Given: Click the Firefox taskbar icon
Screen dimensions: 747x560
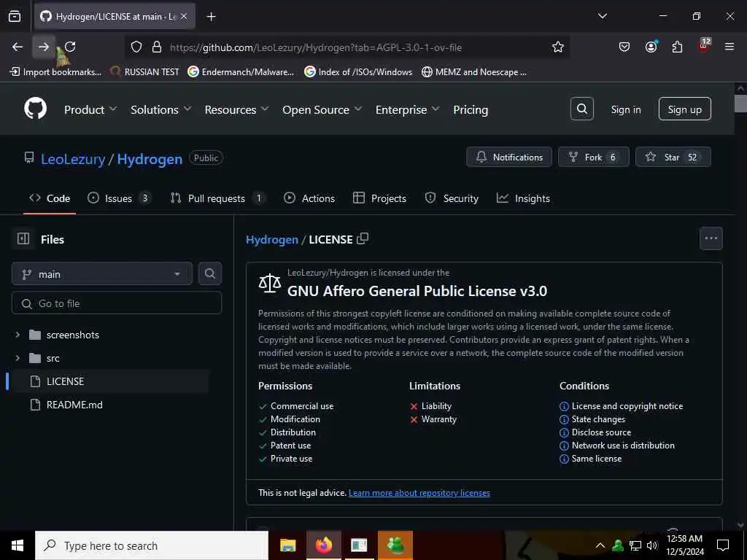Looking at the screenshot, I should pyautogui.click(x=323, y=545).
